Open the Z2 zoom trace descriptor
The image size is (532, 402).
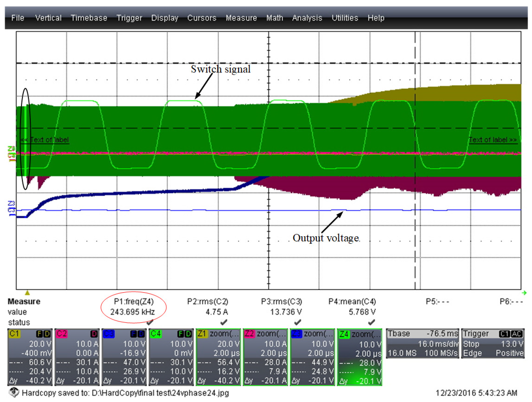click(x=265, y=357)
